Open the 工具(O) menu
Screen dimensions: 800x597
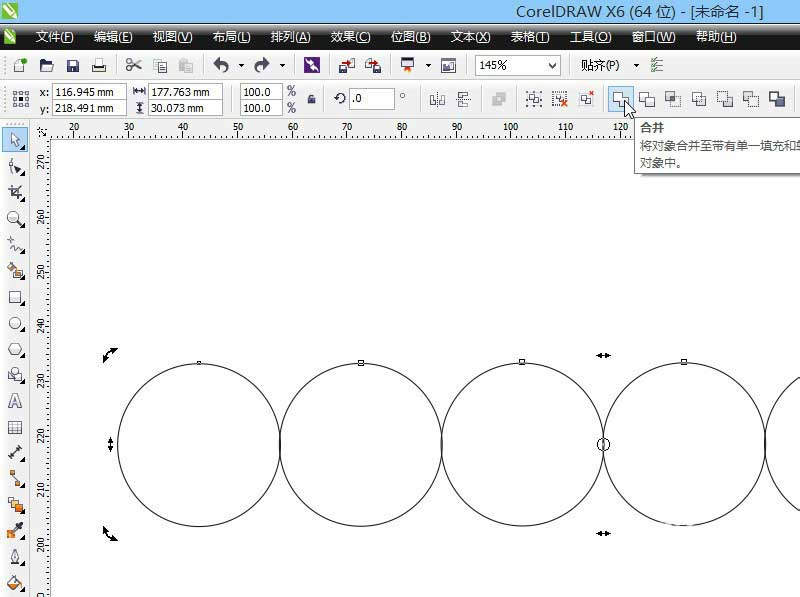tap(590, 37)
